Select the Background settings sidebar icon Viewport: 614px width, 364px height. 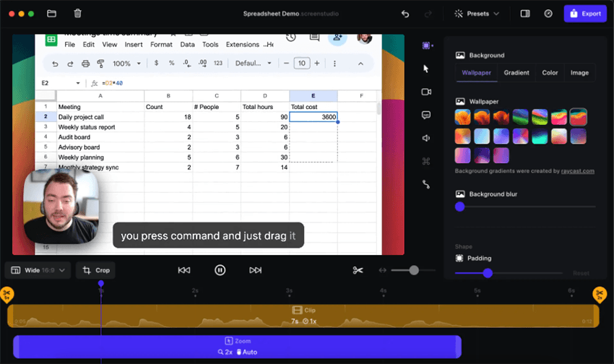[x=426, y=45]
